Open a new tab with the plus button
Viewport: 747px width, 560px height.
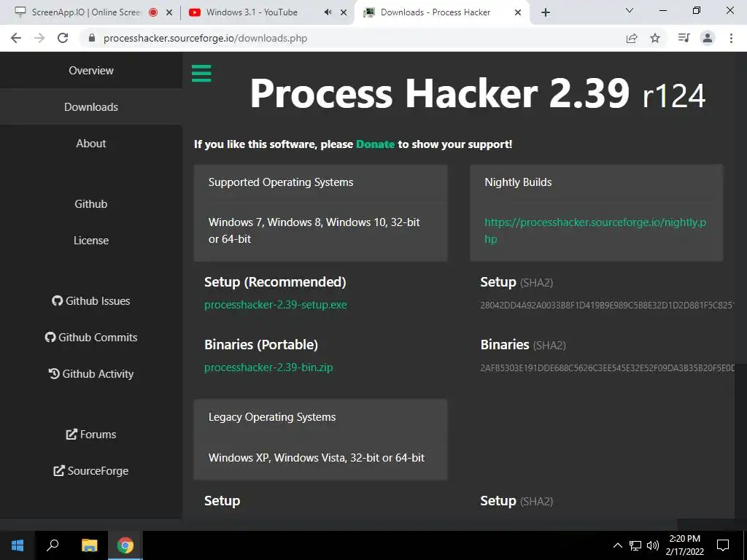(546, 12)
